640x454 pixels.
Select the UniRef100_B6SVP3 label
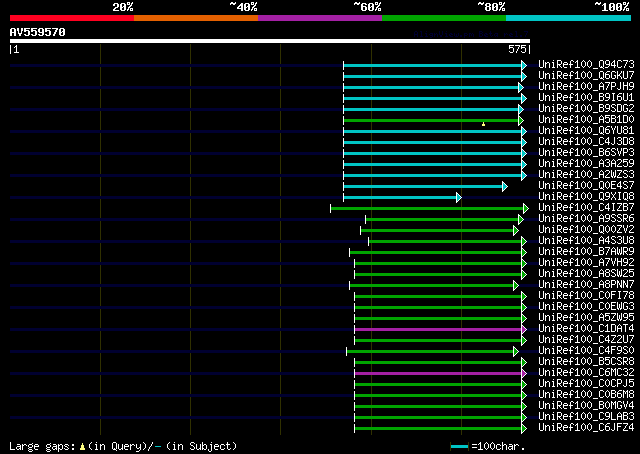pos(587,153)
